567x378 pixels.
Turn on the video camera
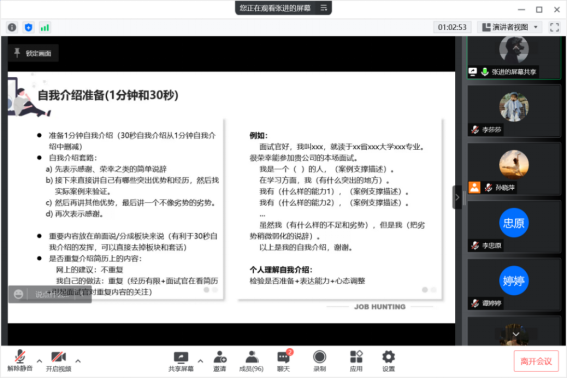click(59, 361)
